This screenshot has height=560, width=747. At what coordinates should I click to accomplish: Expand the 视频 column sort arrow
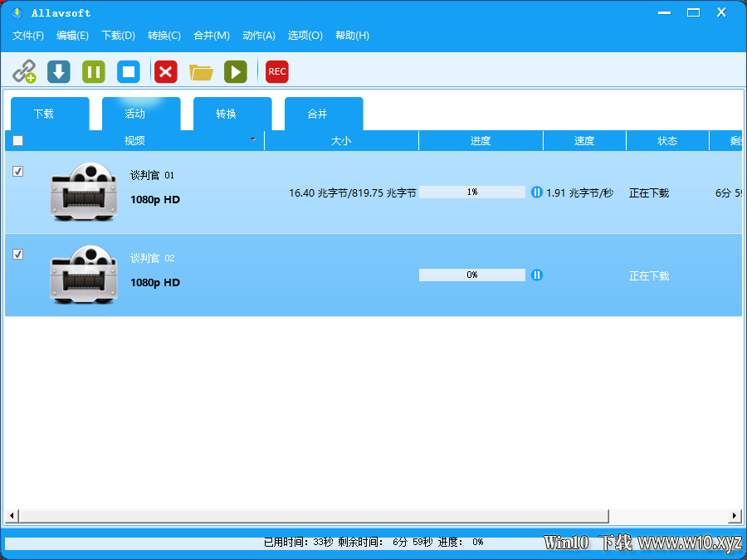pyautogui.click(x=253, y=139)
